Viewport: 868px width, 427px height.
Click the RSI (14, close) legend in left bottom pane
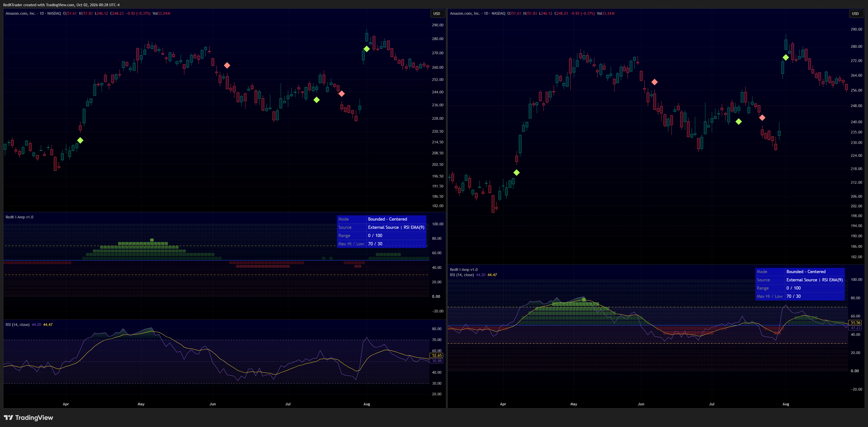point(17,325)
